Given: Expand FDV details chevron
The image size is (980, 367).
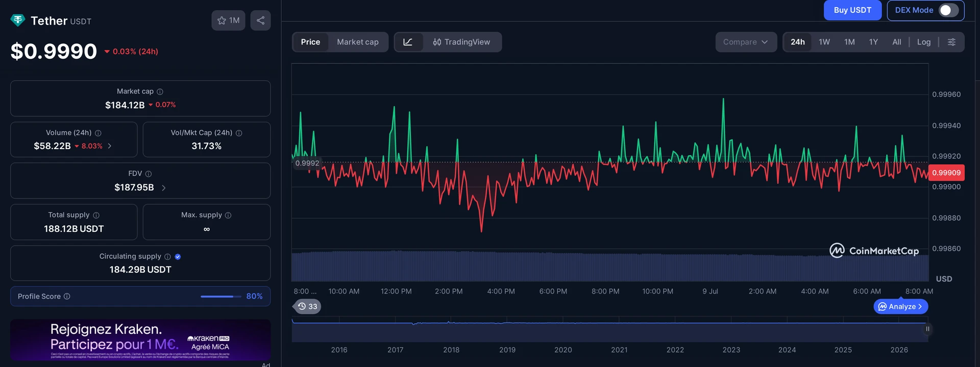Looking at the screenshot, I should point(163,188).
